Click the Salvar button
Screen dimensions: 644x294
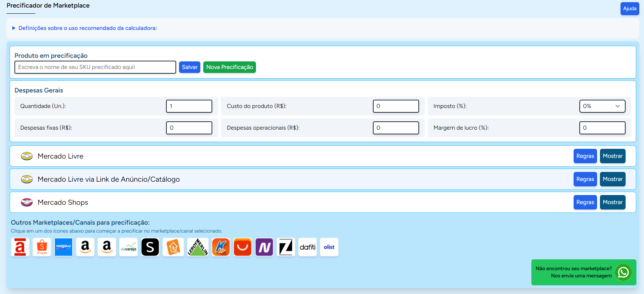click(190, 67)
